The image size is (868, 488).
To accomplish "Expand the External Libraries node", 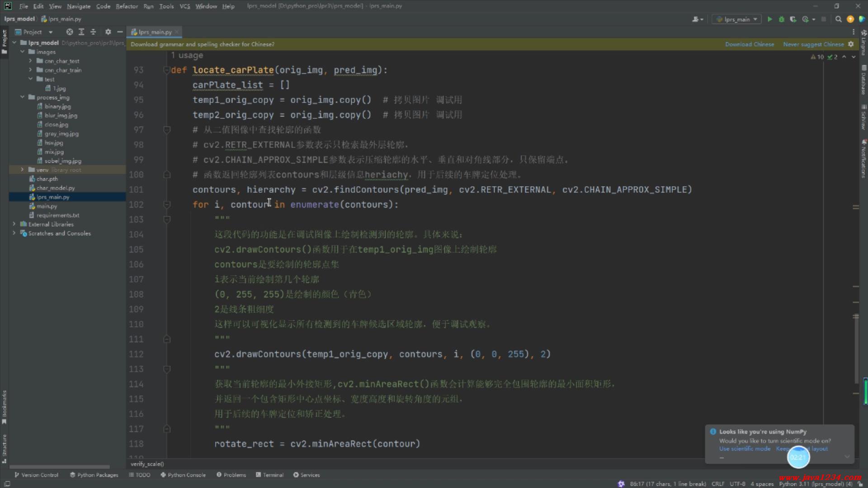I will click(x=14, y=224).
